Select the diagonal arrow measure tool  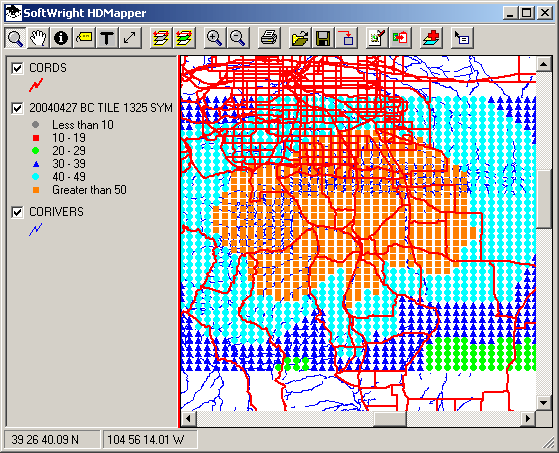[x=130, y=38]
